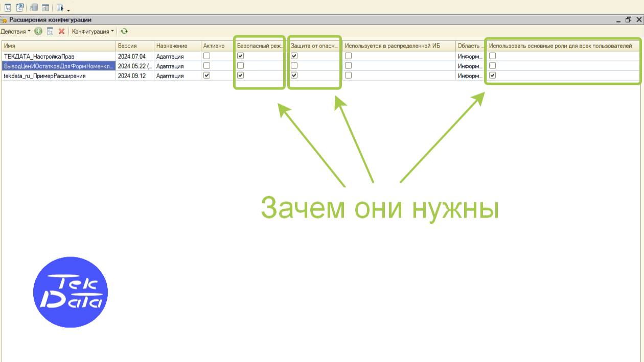
Task: Click the Безопасный реж column header
Action: pyautogui.click(x=260, y=46)
